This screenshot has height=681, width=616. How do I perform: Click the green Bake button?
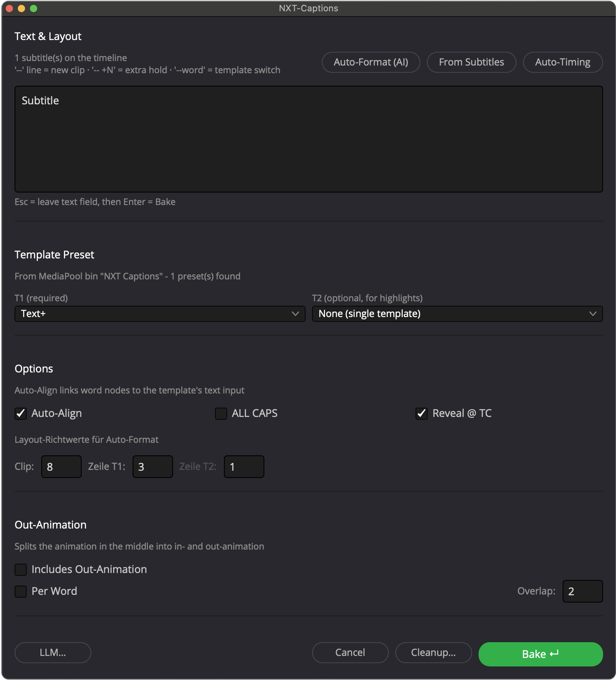[540, 654]
